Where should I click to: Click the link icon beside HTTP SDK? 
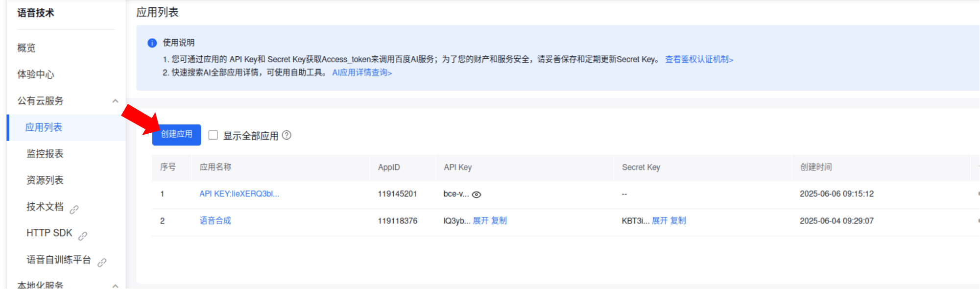click(x=83, y=236)
